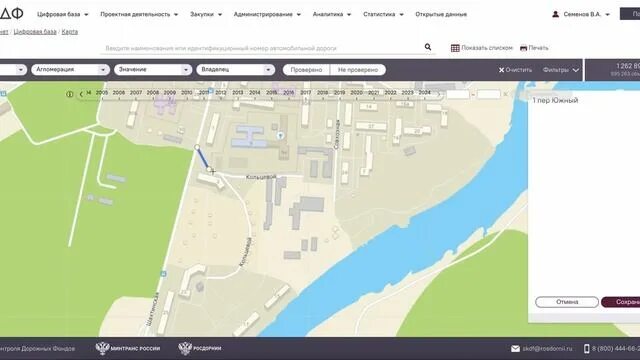Click the blue map marker near school building
This screenshot has height=360, width=640.
280,136
